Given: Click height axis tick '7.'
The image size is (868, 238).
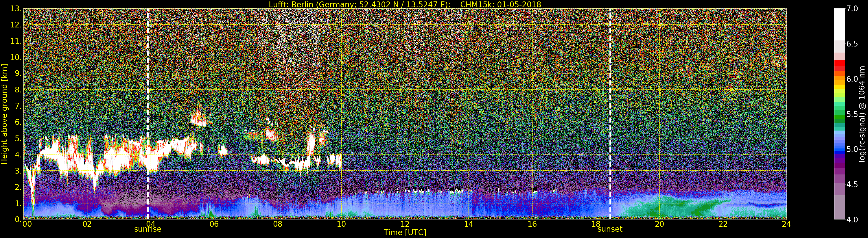Looking at the screenshot, I should tap(18, 106).
